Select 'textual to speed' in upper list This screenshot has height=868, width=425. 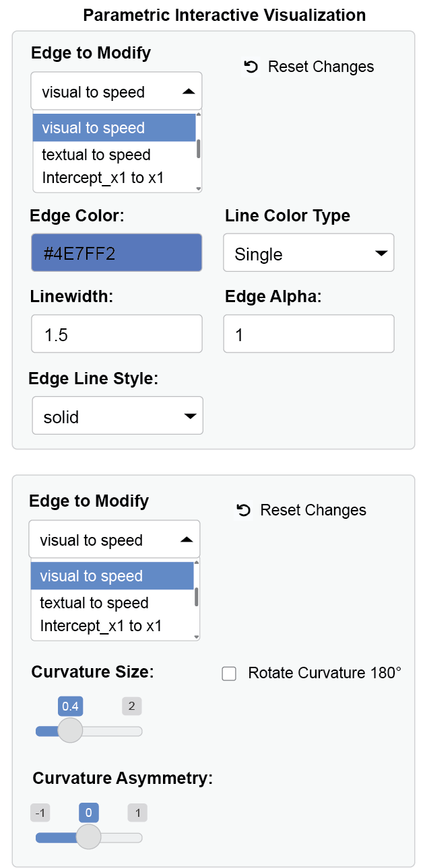point(96,155)
